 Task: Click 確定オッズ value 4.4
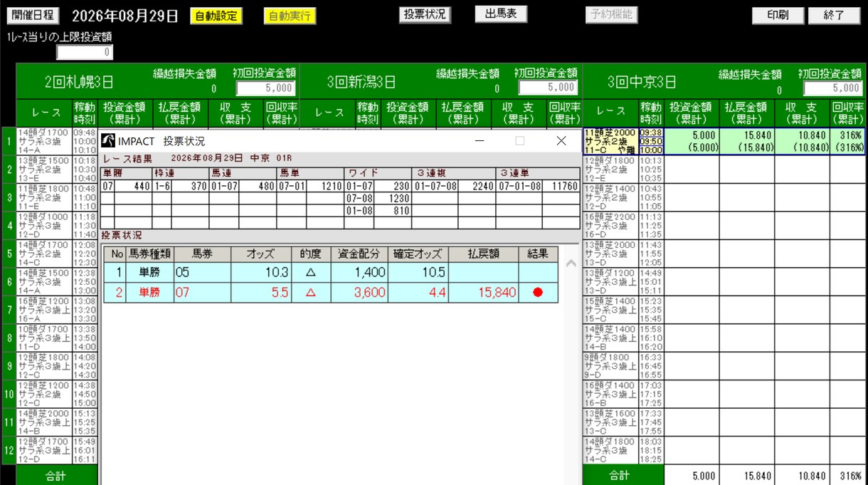(x=436, y=293)
